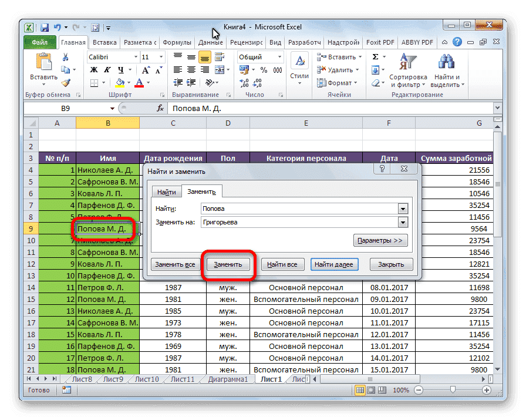526x420 pixels.
Task: Open the Заменить на field dropdown arrow
Action: coord(402,222)
